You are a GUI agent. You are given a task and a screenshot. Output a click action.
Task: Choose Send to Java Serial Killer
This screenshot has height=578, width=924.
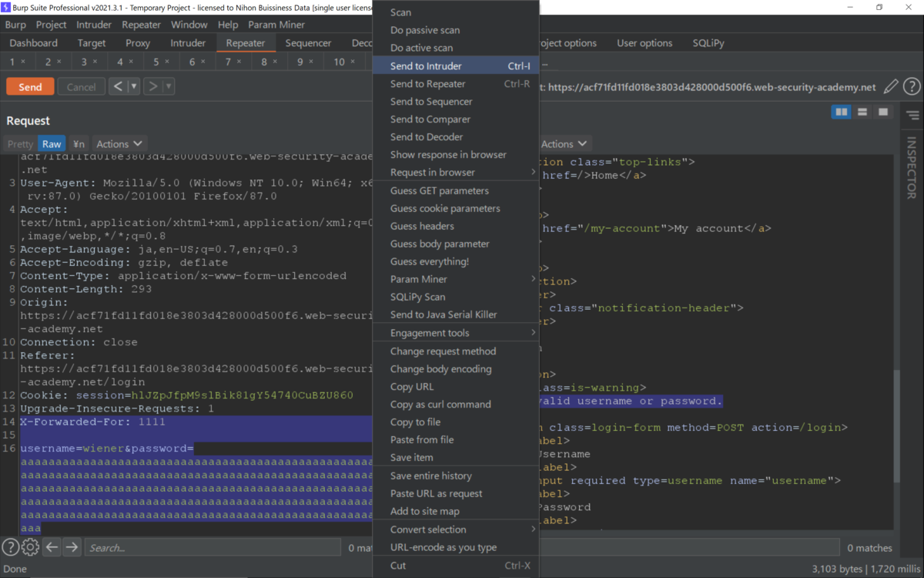(455, 314)
